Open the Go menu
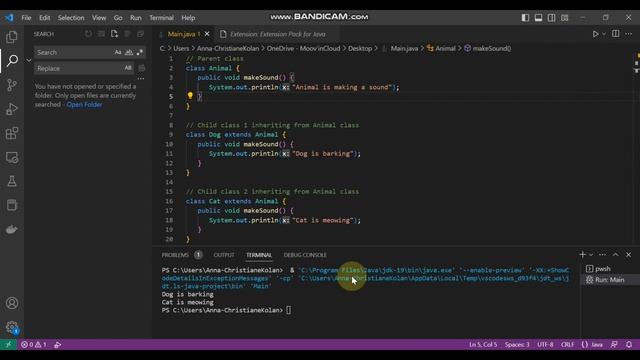Screen dimensions: 640x360 click(x=118, y=18)
